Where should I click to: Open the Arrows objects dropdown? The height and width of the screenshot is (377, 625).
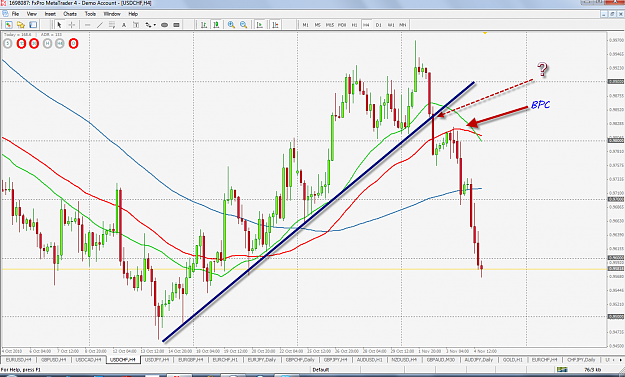150,25
